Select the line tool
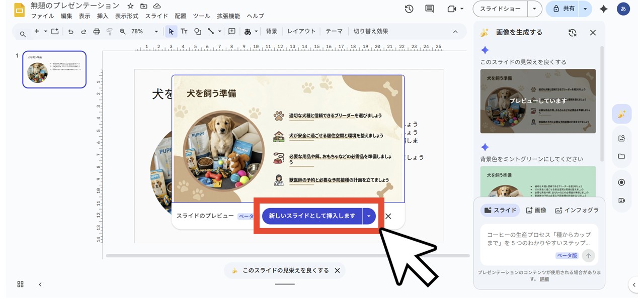The width and height of the screenshot is (644, 298). click(211, 31)
